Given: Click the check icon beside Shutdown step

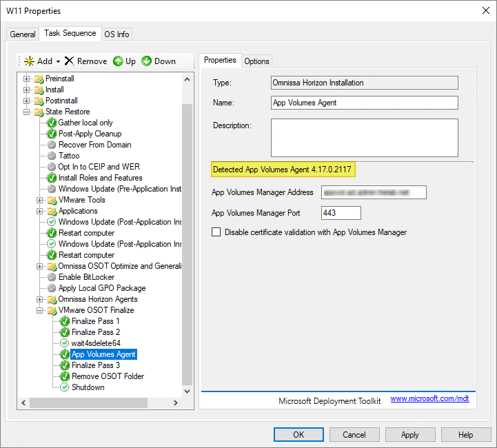Looking at the screenshot, I should [65, 387].
